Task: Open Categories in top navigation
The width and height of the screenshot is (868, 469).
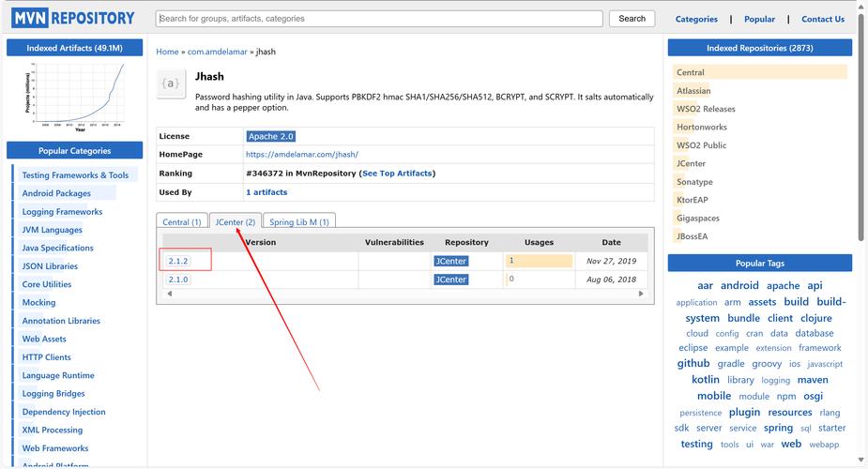Action: pos(696,19)
